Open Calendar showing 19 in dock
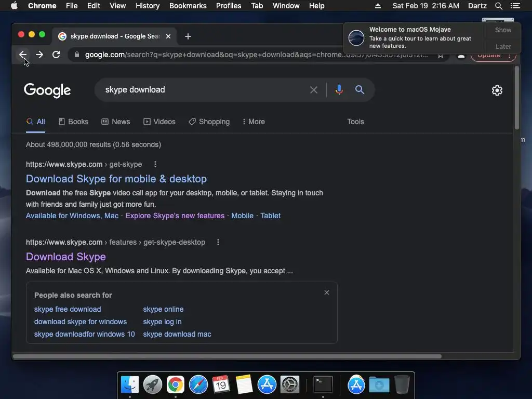 221,385
